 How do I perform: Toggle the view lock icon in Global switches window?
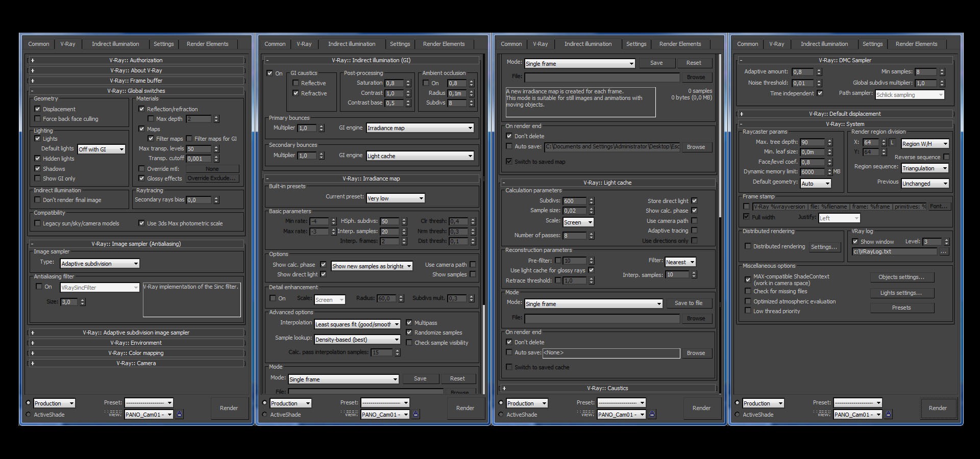[179, 414]
